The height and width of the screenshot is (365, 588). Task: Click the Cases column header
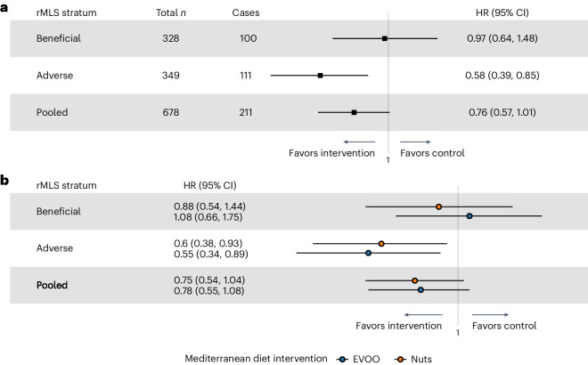pos(246,12)
